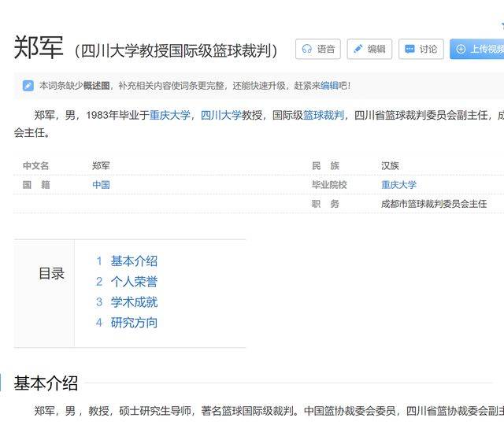
Task: Click the 目录 contents label
Action: [51, 274]
